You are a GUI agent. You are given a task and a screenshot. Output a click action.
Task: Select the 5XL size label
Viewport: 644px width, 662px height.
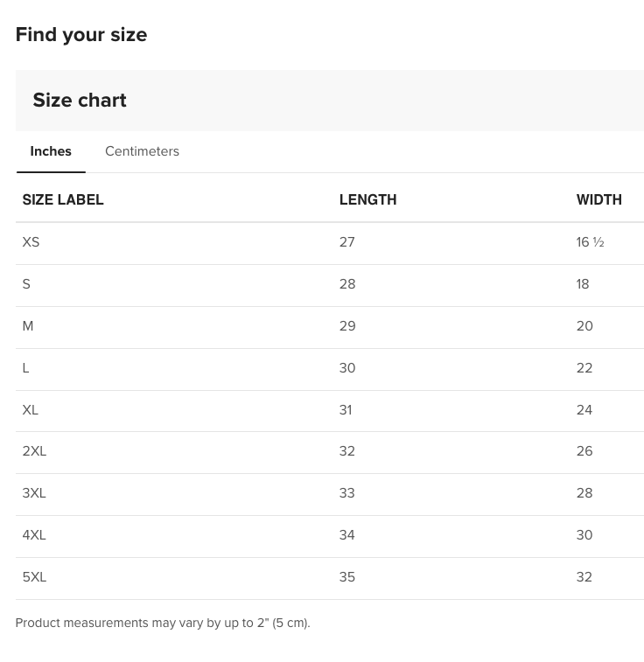(x=34, y=577)
